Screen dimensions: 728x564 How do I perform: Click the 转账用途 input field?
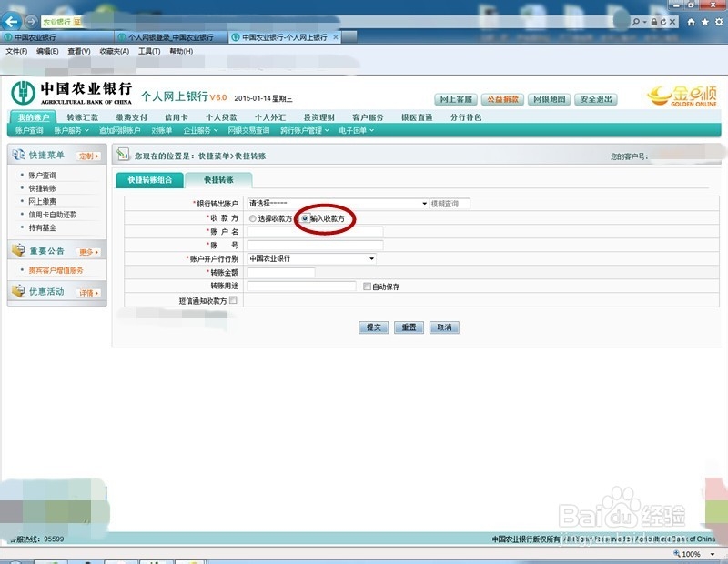pos(301,286)
